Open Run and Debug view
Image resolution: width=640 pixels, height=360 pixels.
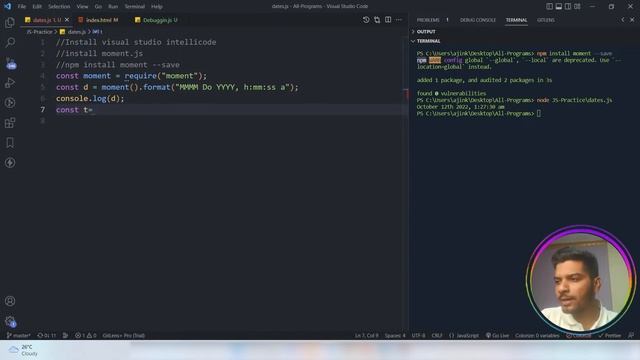click(x=10, y=83)
